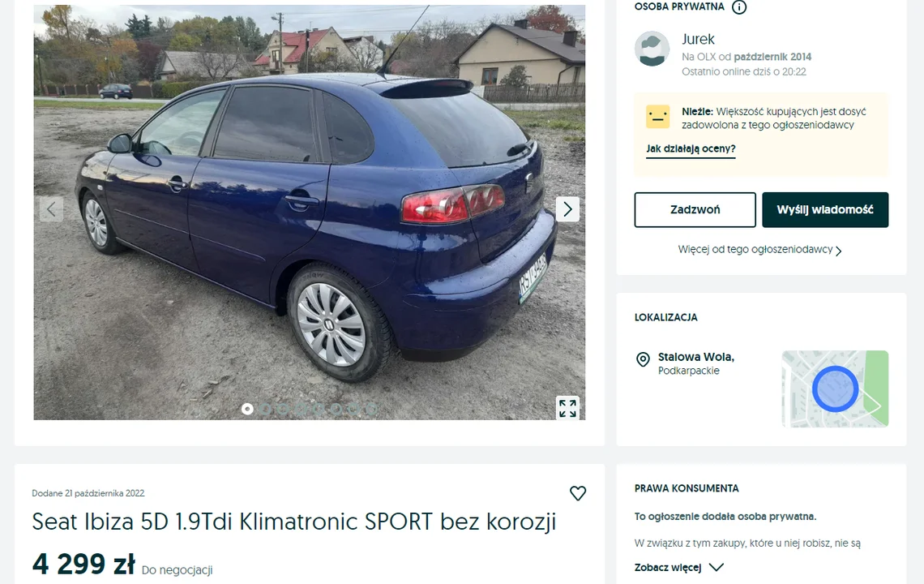Viewport: 924px width, 584px height.
Task: Click Wyślij wiadomość button
Action: pos(825,209)
